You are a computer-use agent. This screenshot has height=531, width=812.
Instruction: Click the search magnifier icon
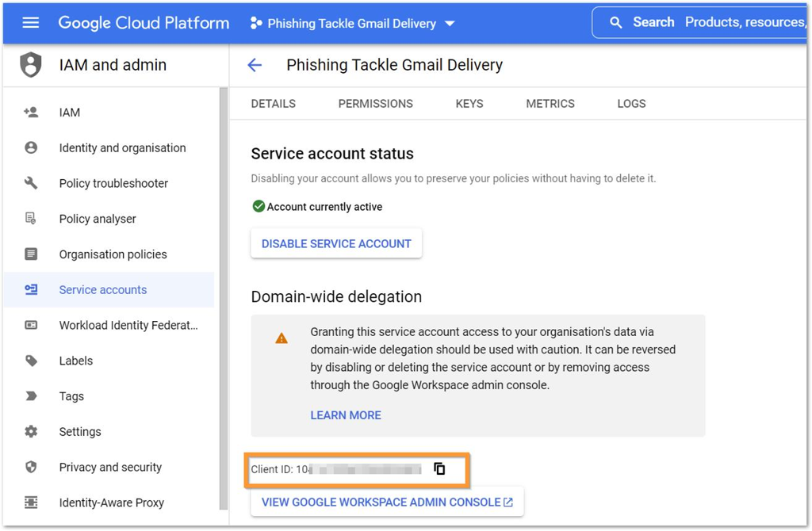pyautogui.click(x=615, y=23)
